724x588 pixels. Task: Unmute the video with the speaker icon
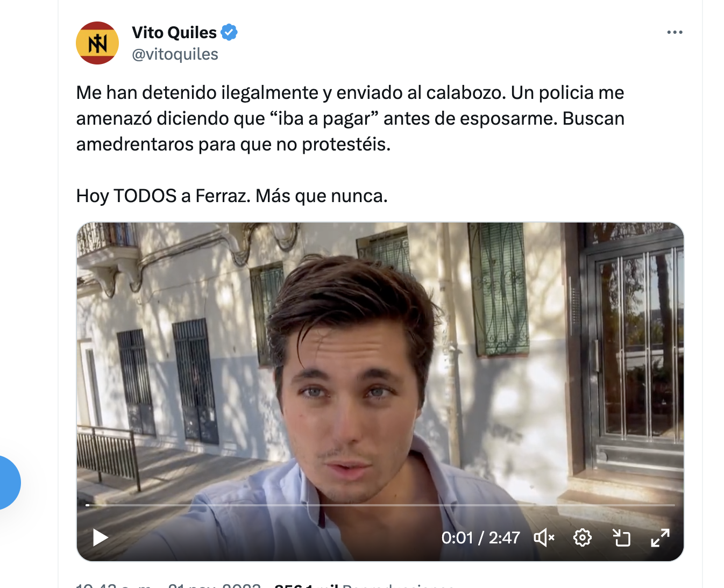544,537
